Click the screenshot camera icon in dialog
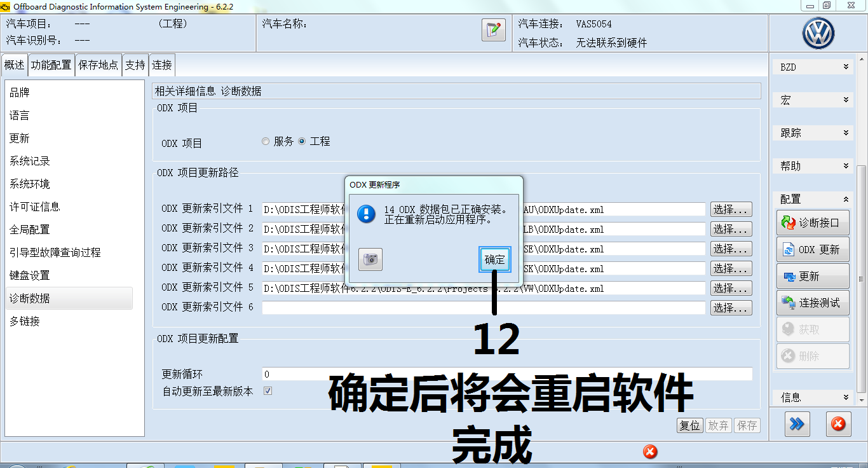Image resolution: width=868 pixels, height=468 pixels. (x=370, y=259)
